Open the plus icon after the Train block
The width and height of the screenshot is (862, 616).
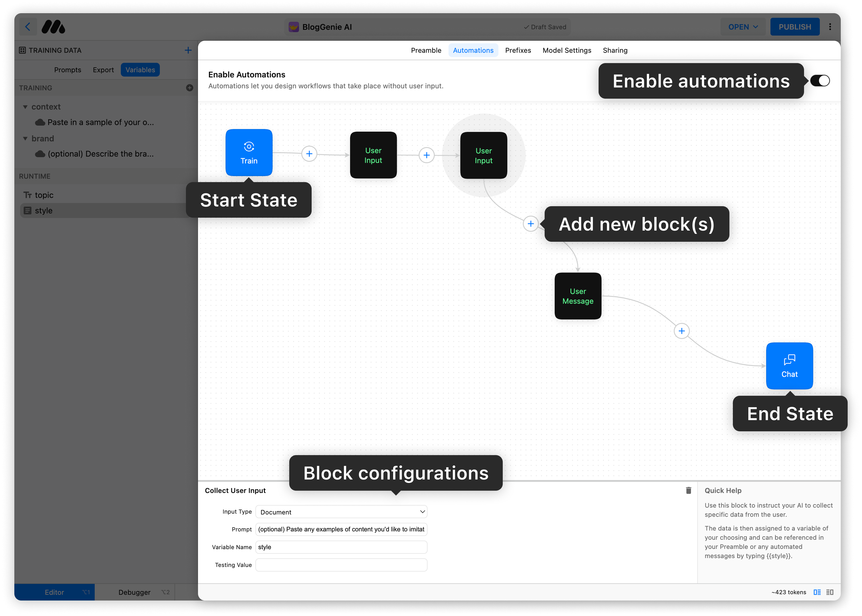tap(309, 154)
